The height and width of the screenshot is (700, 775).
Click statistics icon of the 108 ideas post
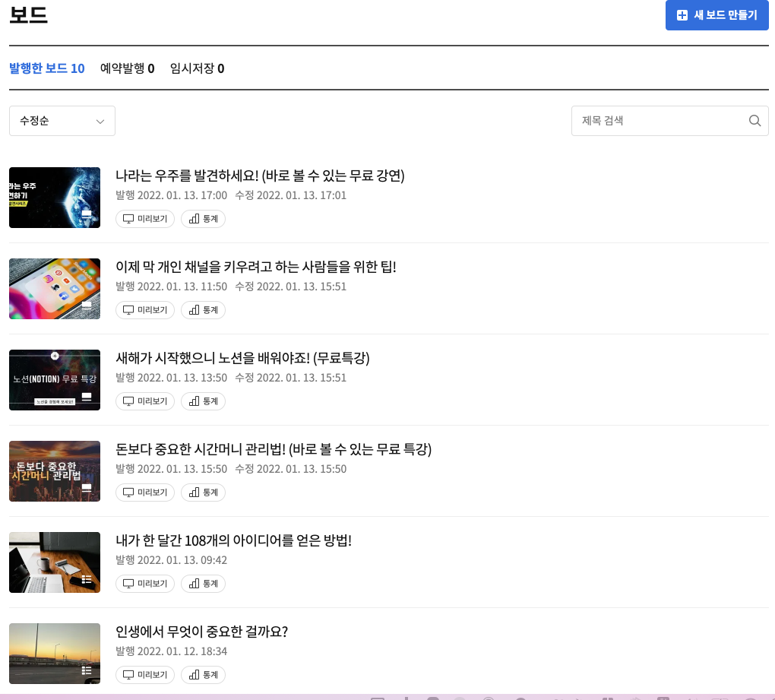coord(194,584)
